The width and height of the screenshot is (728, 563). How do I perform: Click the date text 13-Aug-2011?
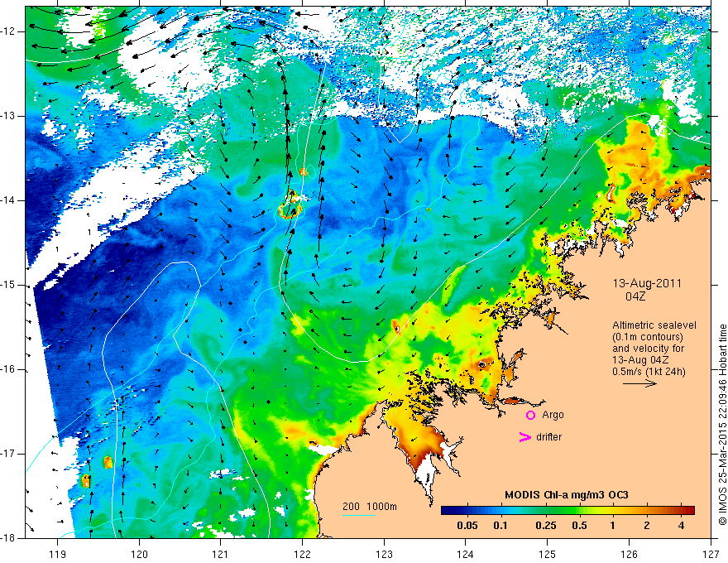(647, 283)
